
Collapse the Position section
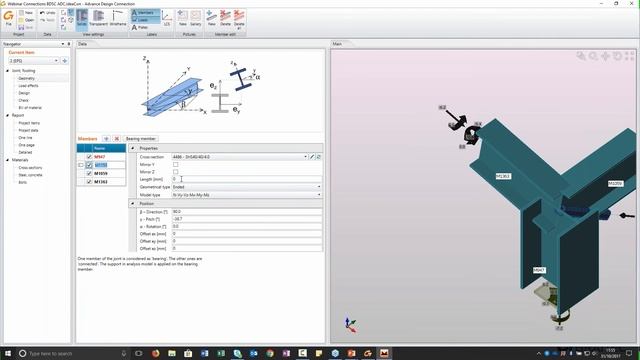[133, 204]
